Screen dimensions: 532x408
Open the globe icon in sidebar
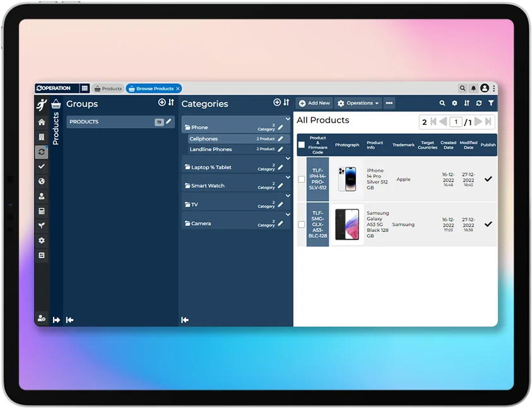(x=42, y=182)
